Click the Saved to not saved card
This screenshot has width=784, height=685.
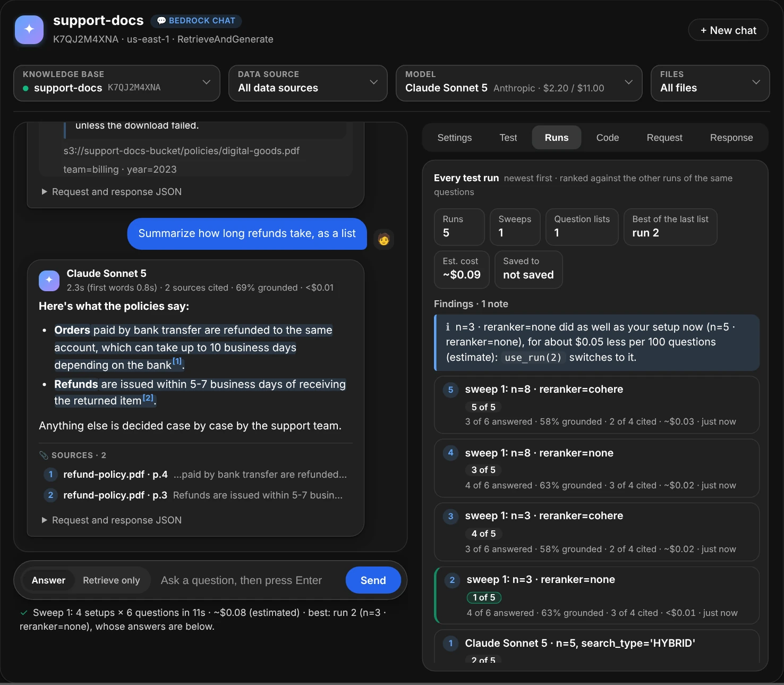(529, 269)
